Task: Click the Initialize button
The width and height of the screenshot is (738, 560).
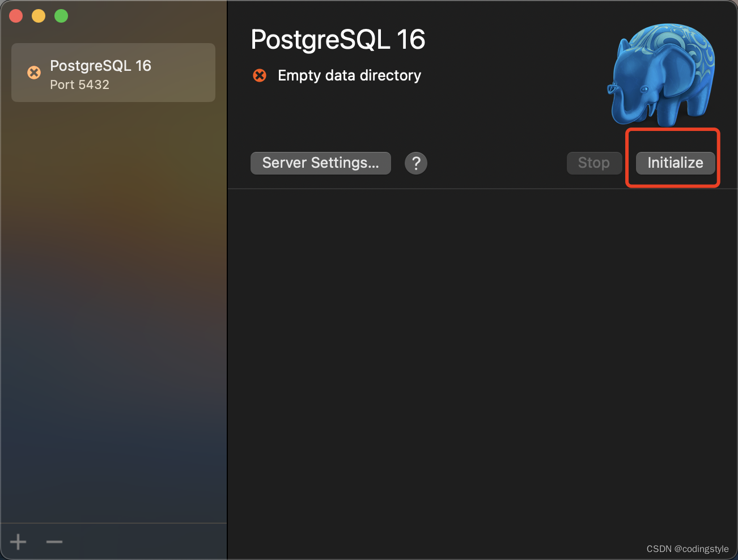Action: 675,163
